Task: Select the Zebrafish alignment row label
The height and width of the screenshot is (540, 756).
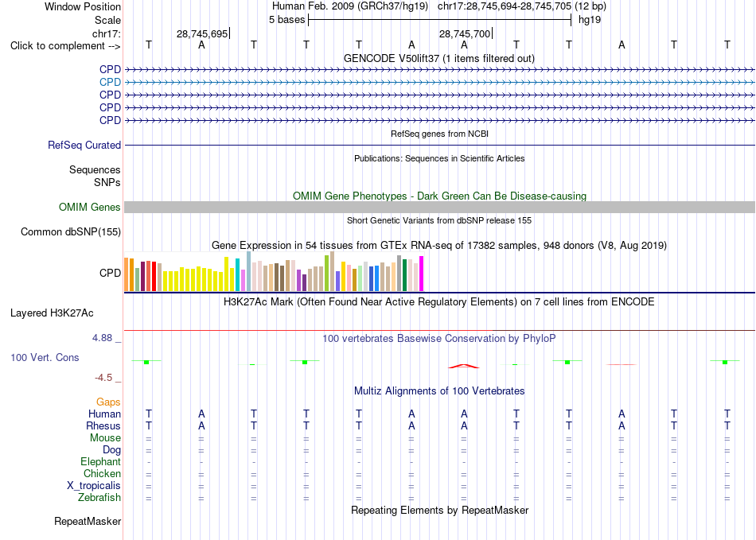Action: coord(99,497)
